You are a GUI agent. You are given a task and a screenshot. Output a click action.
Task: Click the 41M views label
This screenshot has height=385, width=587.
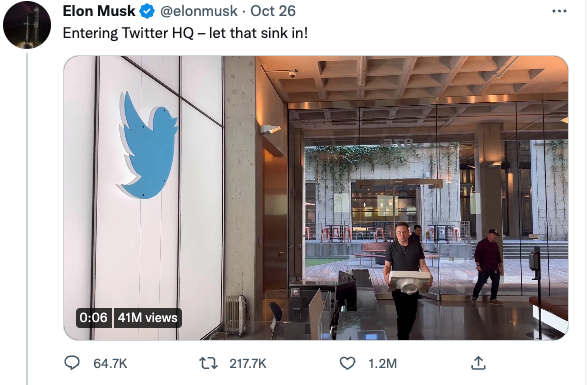coord(147,318)
